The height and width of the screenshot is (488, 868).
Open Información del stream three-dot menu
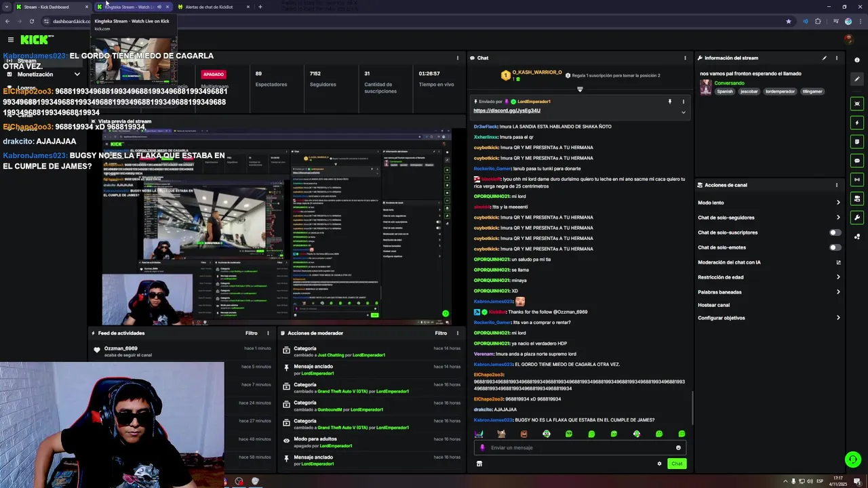836,58
